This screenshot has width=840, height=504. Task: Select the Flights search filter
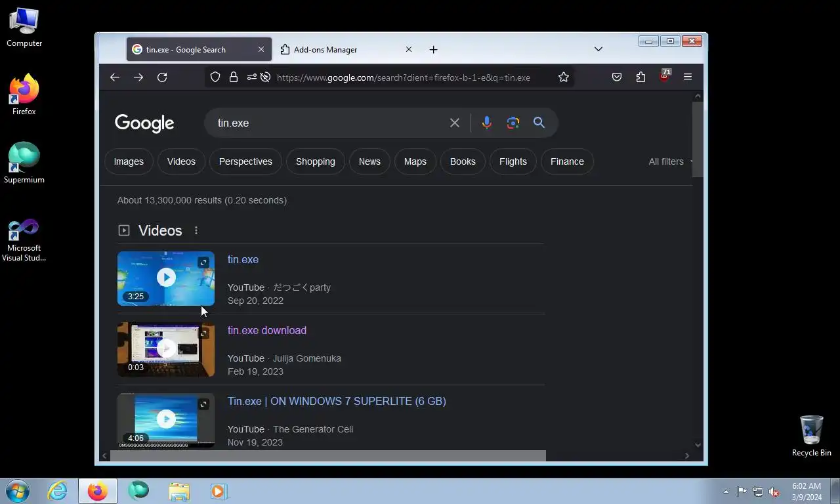coord(513,161)
